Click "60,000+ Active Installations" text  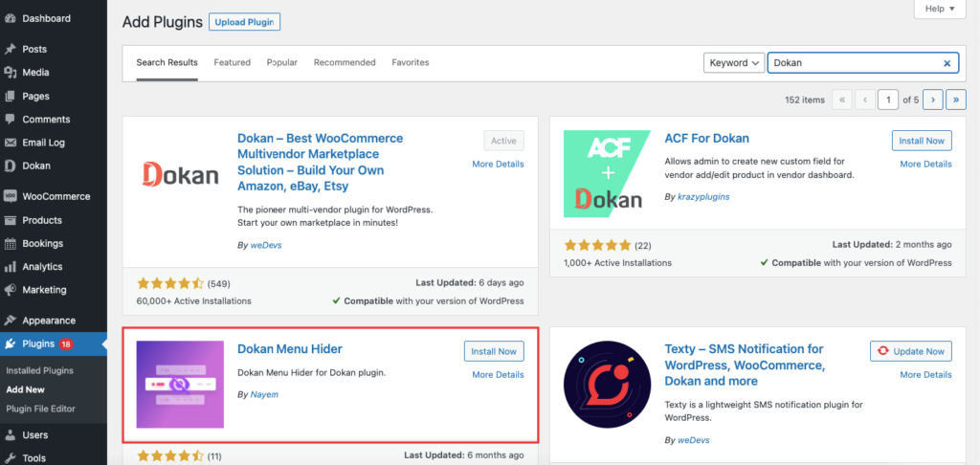[193, 300]
